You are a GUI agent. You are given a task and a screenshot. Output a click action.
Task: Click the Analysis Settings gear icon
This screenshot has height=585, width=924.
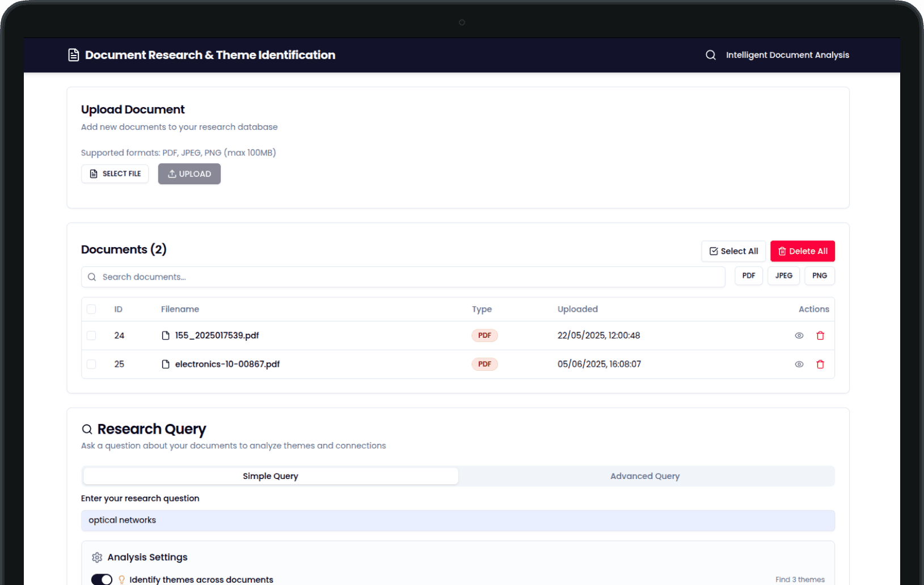(x=97, y=557)
